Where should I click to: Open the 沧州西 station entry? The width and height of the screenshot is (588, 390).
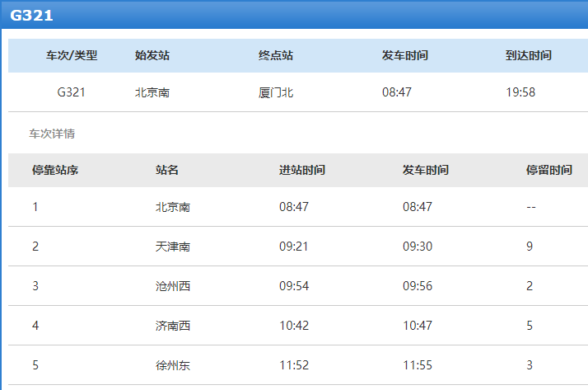(173, 286)
